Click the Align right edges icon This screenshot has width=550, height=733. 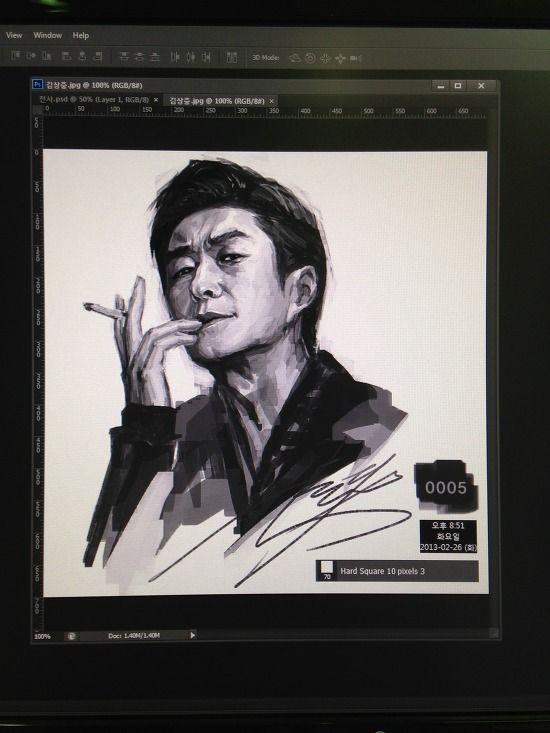pyautogui.click(x=98, y=56)
